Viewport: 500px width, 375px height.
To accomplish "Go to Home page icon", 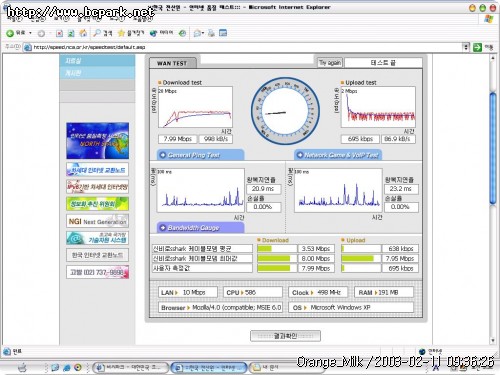I will [83, 33].
